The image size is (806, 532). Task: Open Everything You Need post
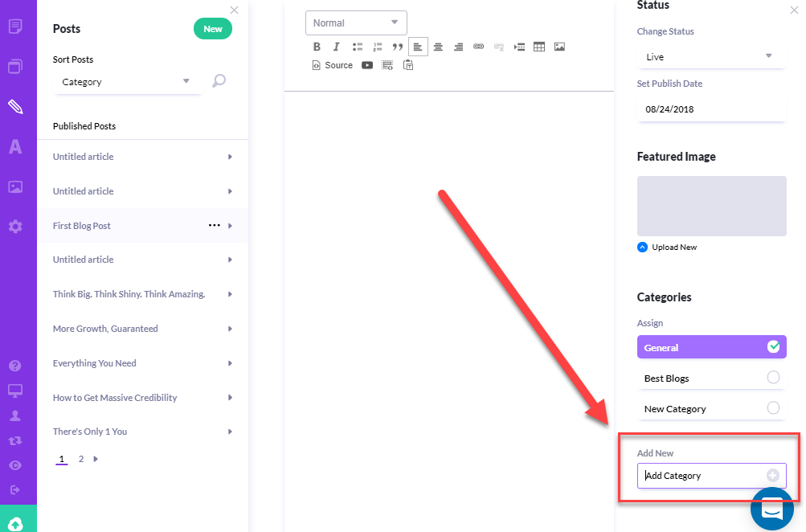pyautogui.click(x=95, y=363)
